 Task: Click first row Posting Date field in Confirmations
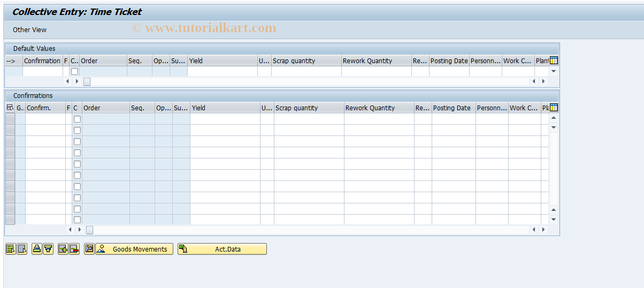[x=454, y=119]
